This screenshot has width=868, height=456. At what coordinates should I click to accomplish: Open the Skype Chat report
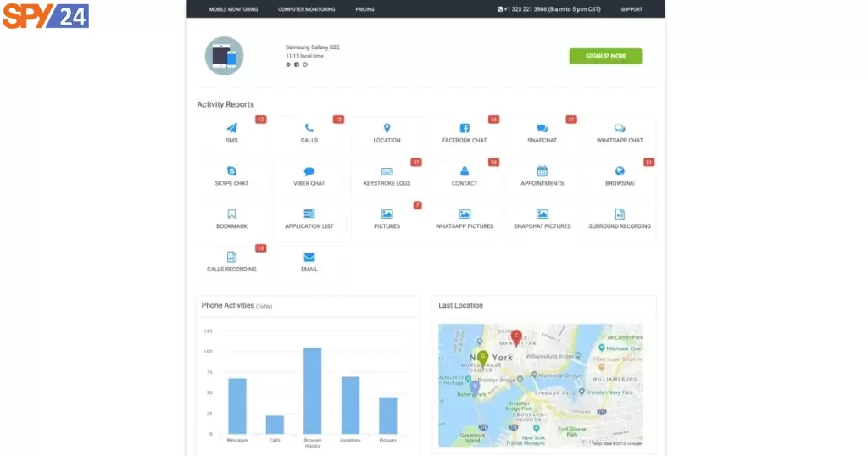(x=232, y=176)
